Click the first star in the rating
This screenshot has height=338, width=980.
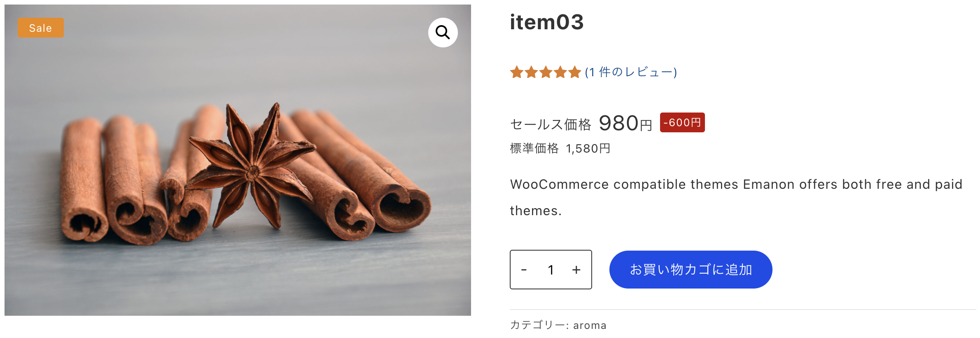516,73
